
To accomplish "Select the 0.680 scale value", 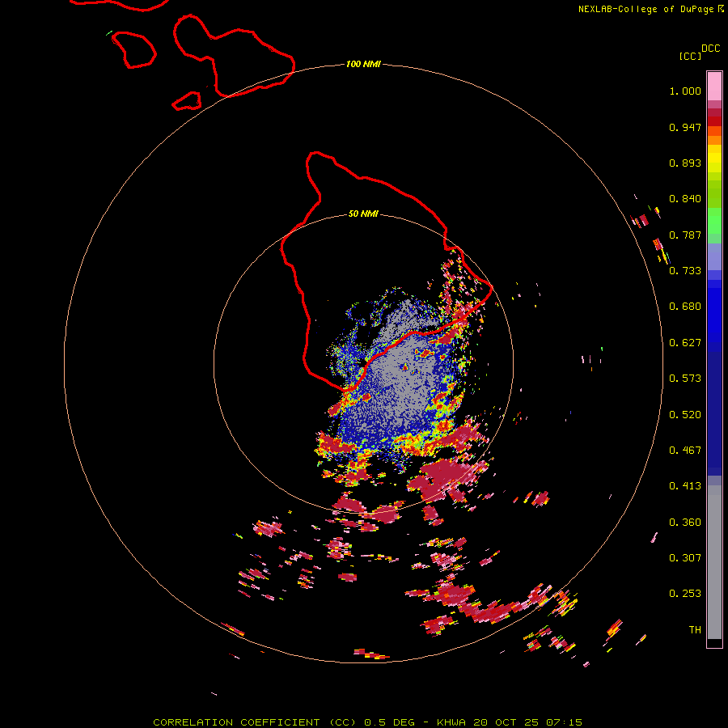I will coord(685,307).
